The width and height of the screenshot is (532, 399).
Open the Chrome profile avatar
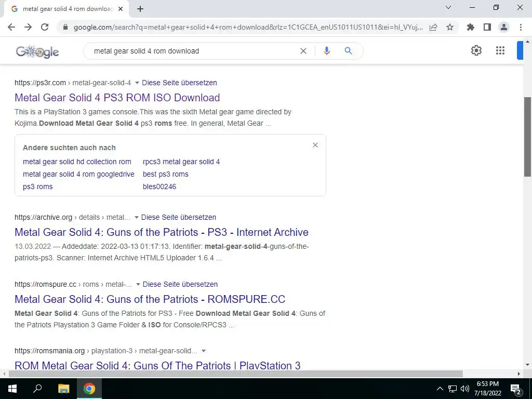[x=504, y=27]
